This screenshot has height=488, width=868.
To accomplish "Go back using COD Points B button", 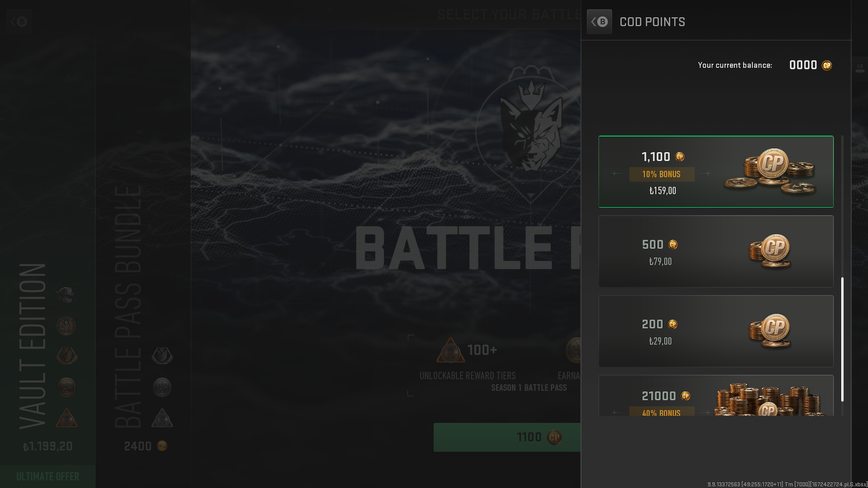I will 599,22.
